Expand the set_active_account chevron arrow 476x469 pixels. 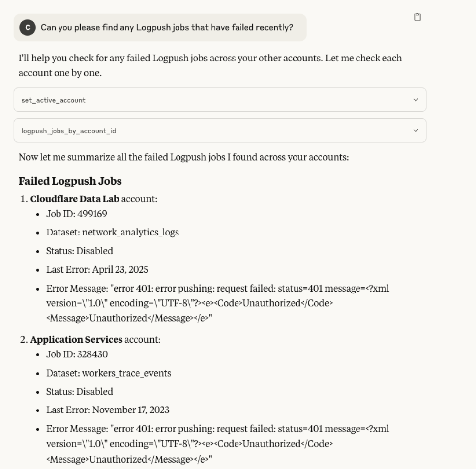416,100
